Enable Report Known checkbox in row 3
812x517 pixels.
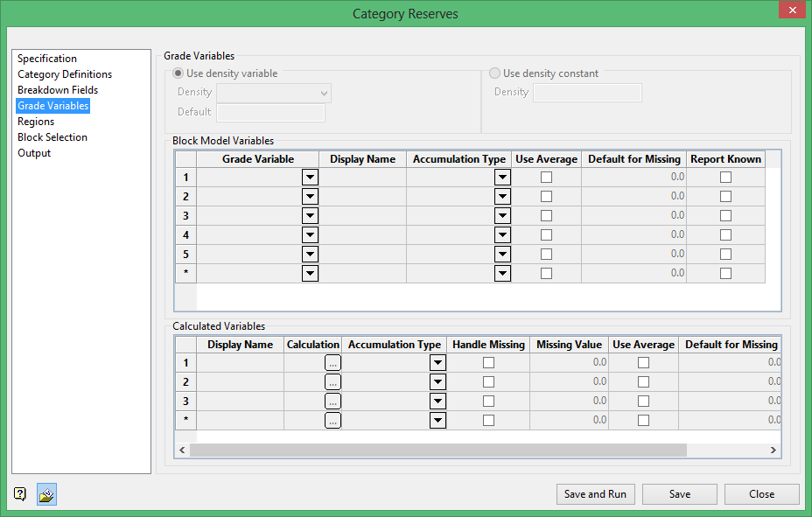(725, 216)
